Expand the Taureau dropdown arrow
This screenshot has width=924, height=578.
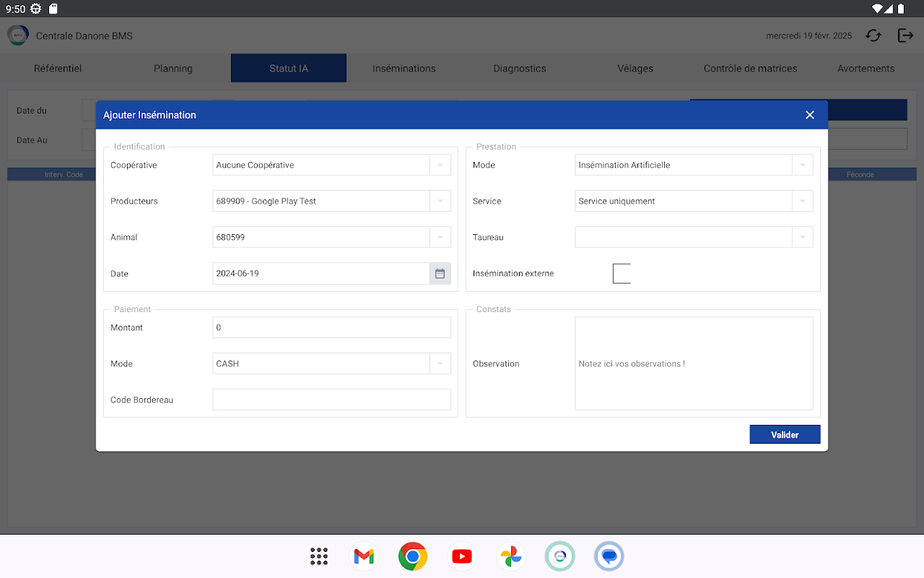click(803, 237)
